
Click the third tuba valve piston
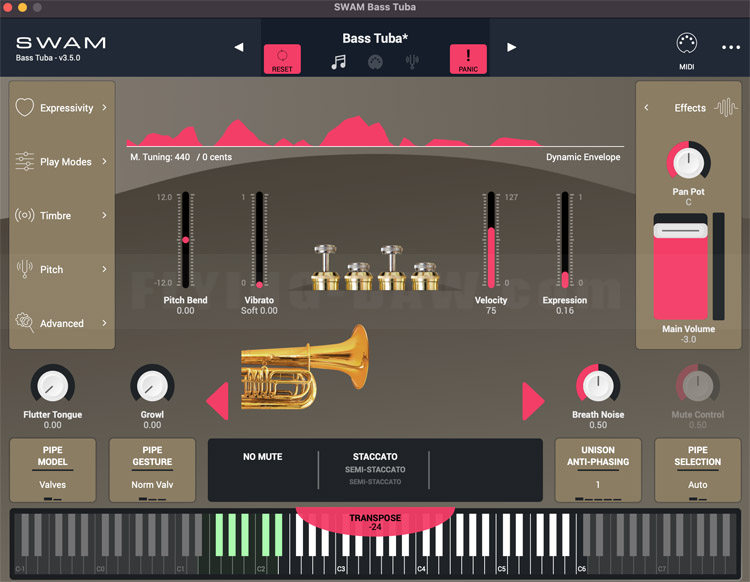(x=392, y=267)
